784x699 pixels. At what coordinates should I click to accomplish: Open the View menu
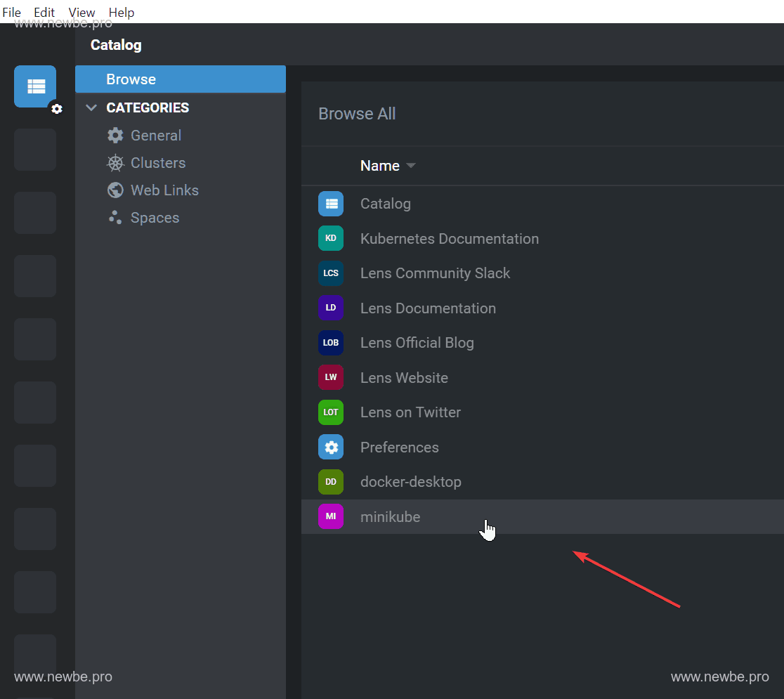(x=81, y=13)
